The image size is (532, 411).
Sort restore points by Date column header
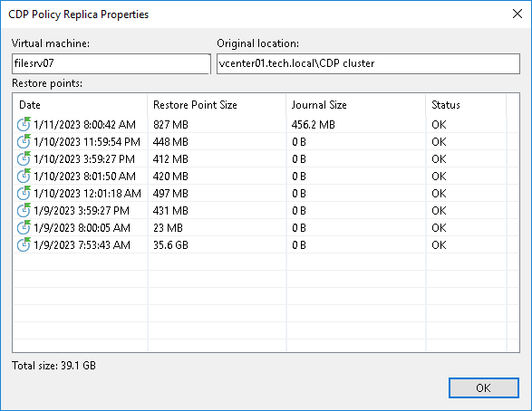pyautogui.click(x=80, y=105)
